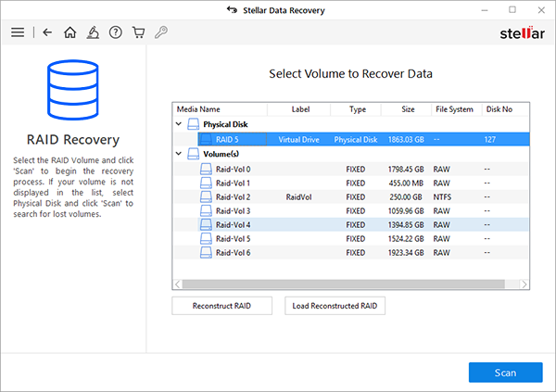This screenshot has height=392, width=556.
Task: Click the drive icon beside Raid-Vol 0
Action: click(x=206, y=170)
